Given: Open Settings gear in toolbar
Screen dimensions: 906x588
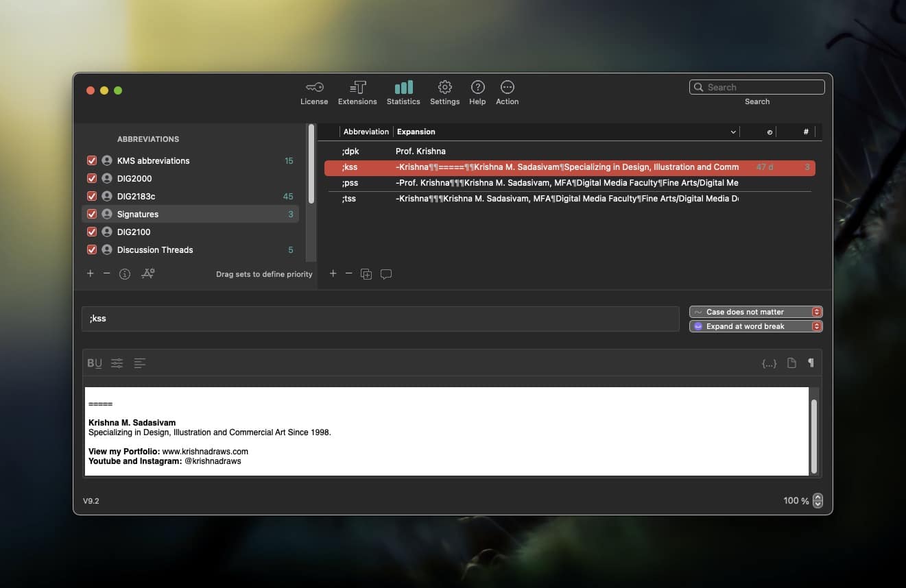Looking at the screenshot, I should point(444,88).
